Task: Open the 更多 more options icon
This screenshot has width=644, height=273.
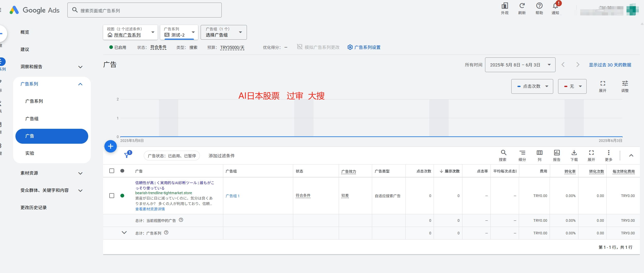Action: [x=609, y=156]
